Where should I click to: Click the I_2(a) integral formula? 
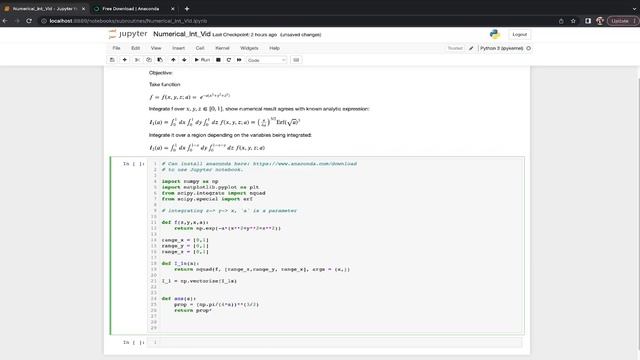[207, 148]
